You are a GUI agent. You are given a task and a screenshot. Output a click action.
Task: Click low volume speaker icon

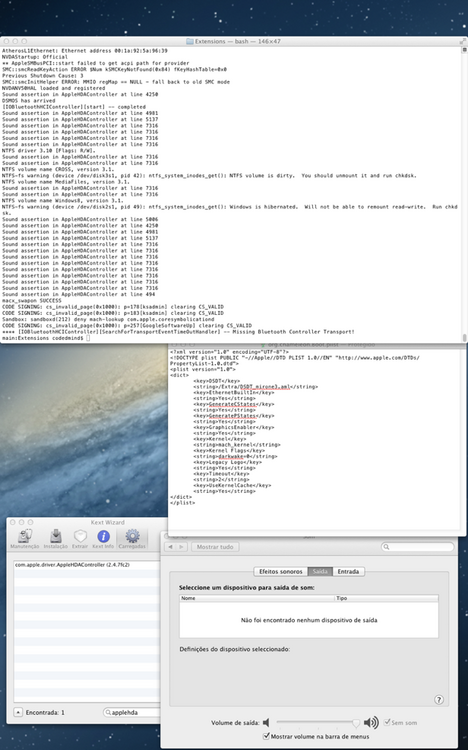point(266,723)
